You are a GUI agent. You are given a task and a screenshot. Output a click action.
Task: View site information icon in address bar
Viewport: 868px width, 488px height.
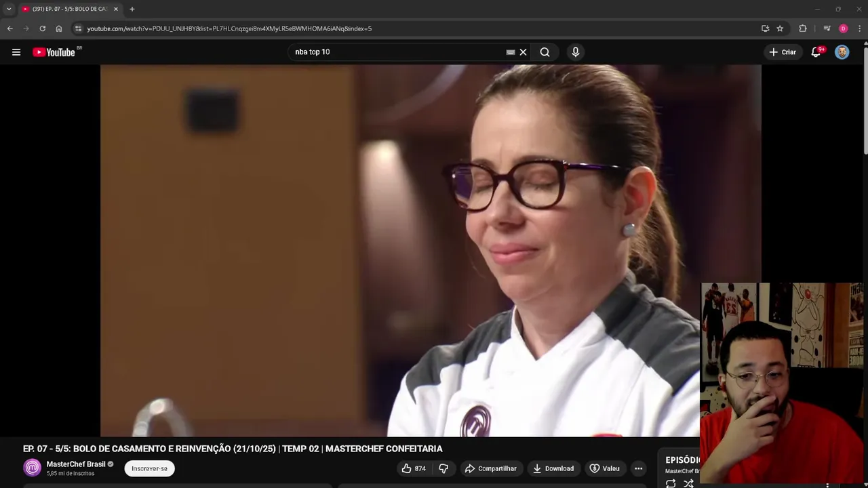pos(79,28)
